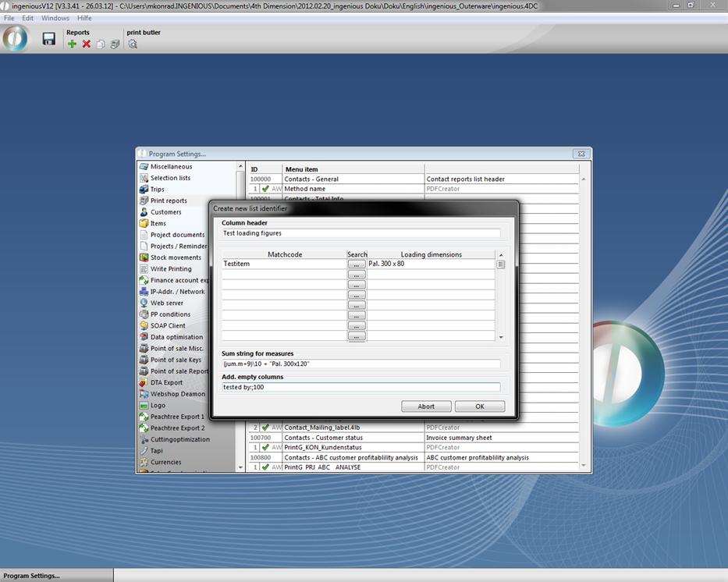The image size is (728, 582).
Task: Click Search button for the Testitem row
Action: point(357,264)
